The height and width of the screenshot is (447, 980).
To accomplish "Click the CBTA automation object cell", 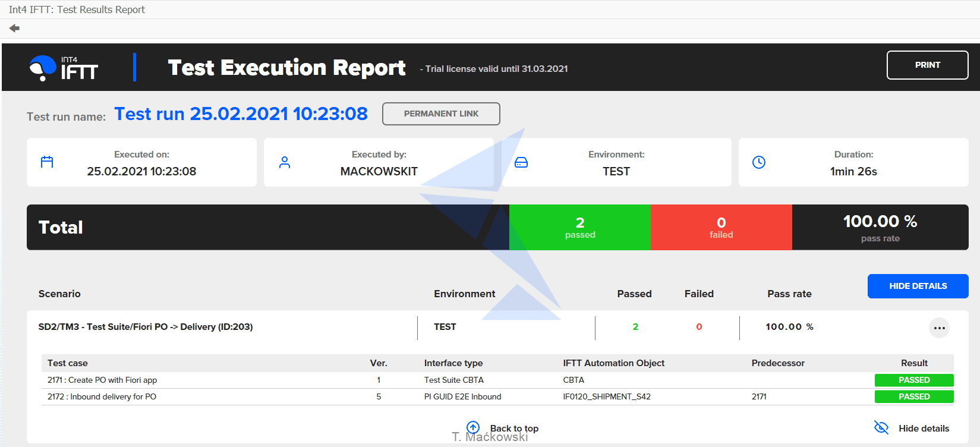I will click(573, 380).
